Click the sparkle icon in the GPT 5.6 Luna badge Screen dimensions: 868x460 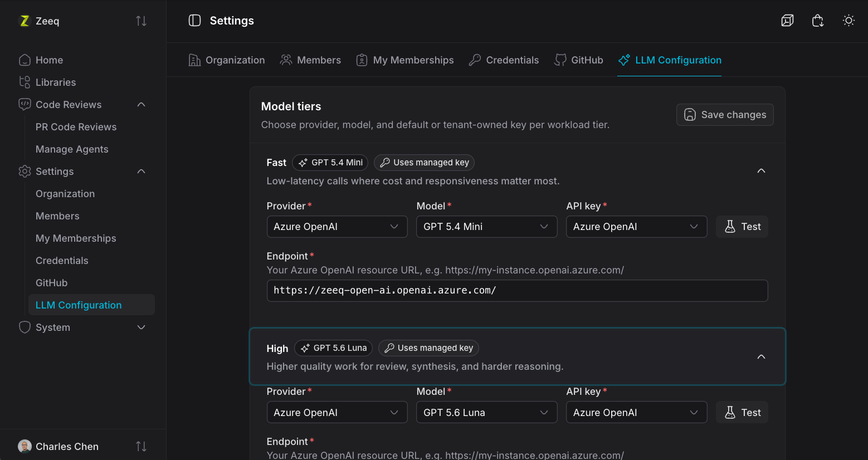[x=305, y=348]
